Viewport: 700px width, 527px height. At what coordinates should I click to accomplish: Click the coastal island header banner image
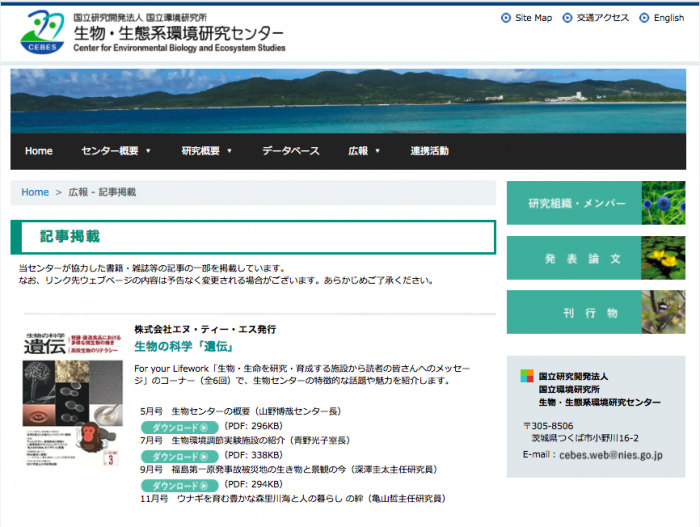(x=348, y=101)
